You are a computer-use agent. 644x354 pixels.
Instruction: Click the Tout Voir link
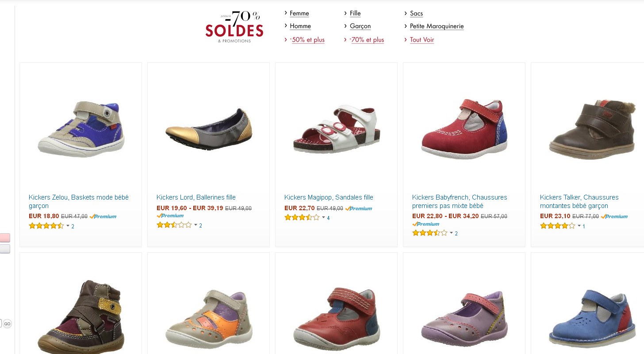tap(422, 40)
